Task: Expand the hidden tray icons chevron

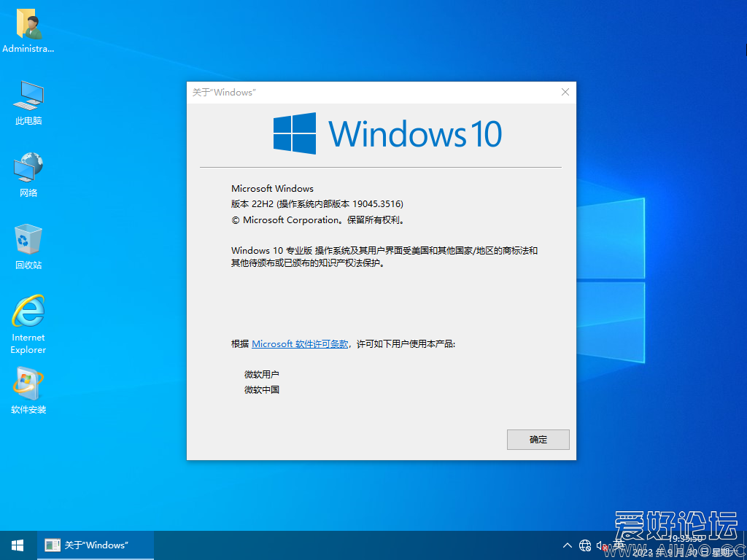Action: click(567, 545)
